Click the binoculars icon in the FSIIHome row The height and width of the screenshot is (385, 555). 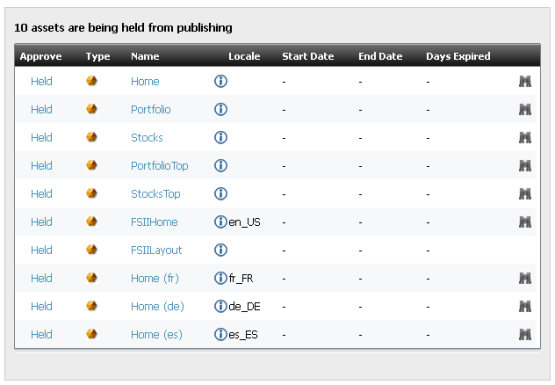click(x=525, y=222)
